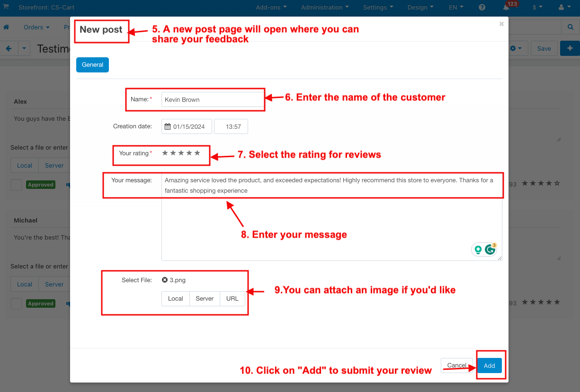Expand the Add-ons menu
The image size is (580, 392).
coord(271,8)
